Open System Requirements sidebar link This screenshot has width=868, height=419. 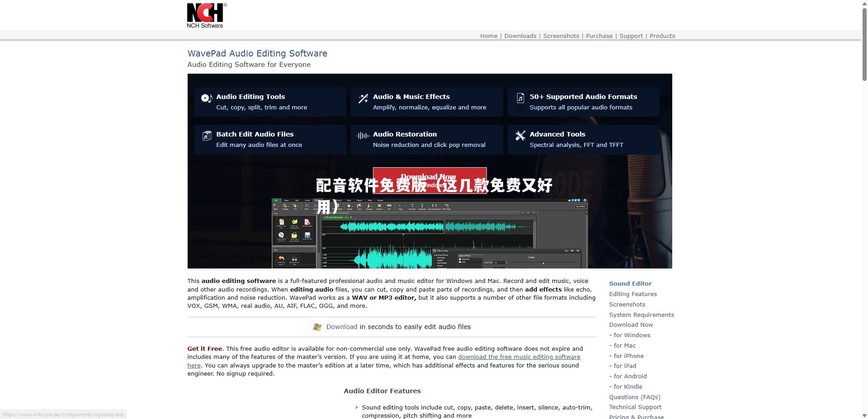(642, 315)
